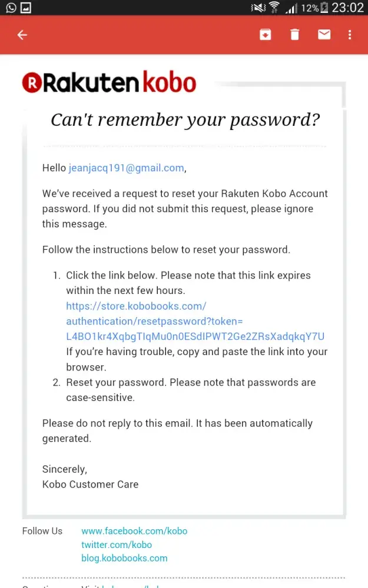Tap the "Can't remember your password?" heading

pos(185,120)
